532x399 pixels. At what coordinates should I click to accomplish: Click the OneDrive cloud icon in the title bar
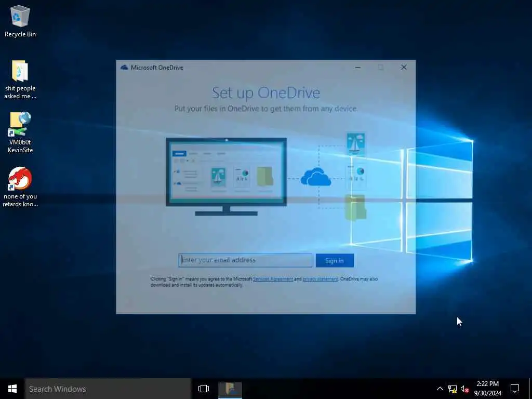[124, 67]
